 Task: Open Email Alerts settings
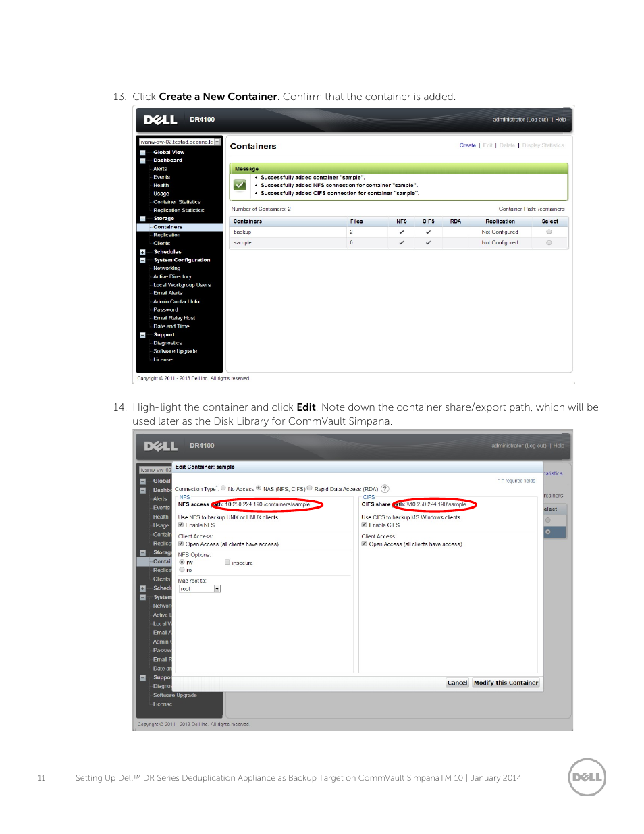[168, 293]
